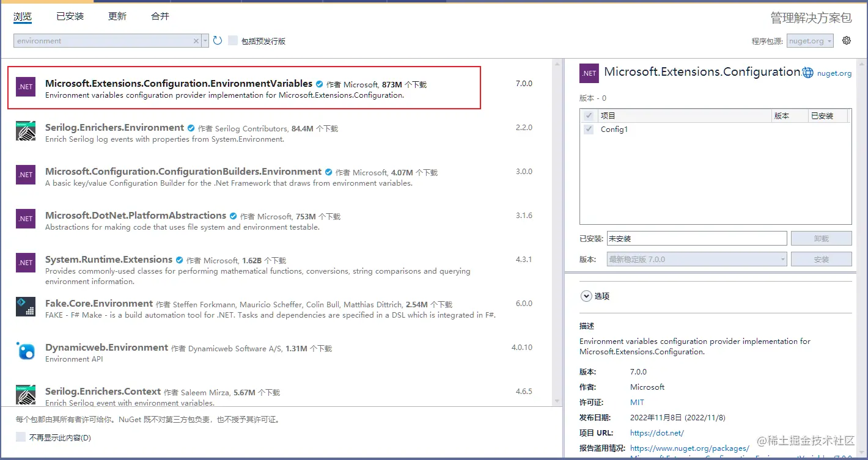Select the Serilog.Enrichers.Context package title
868x460 pixels.
click(103, 392)
